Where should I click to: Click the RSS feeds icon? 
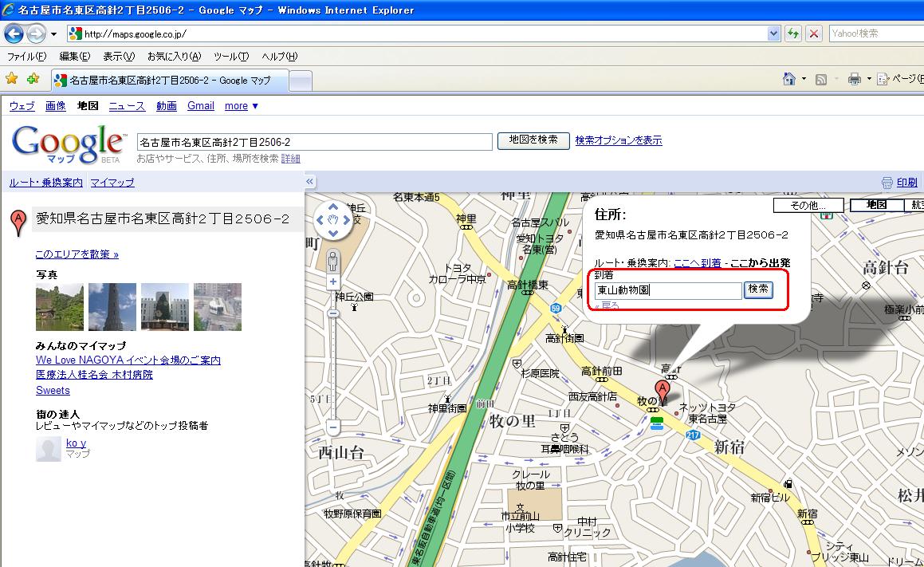click(x=821, y=80)
